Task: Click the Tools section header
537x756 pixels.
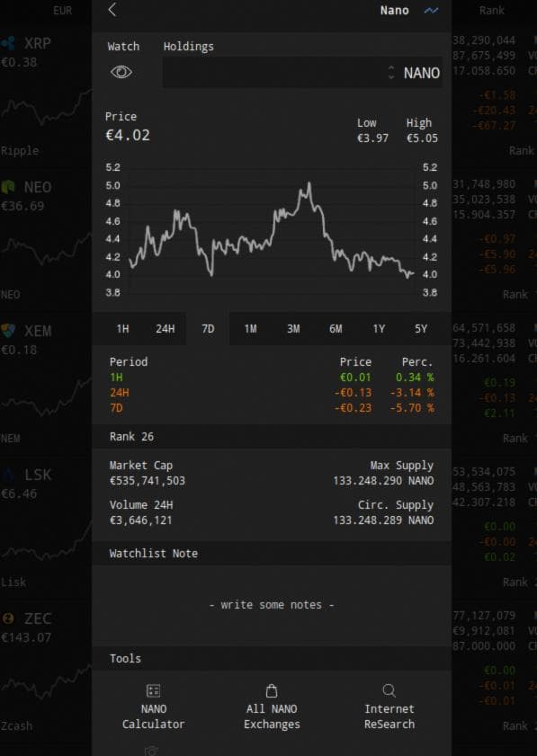Action: click(272, 659)
